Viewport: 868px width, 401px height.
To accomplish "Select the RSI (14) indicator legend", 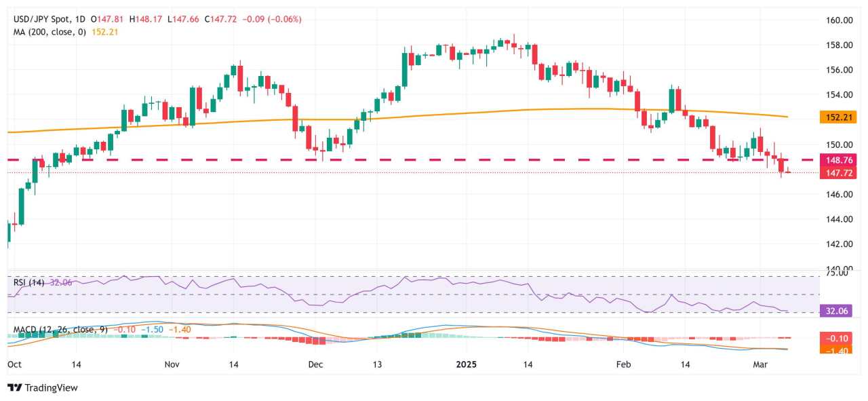I will pyautogui.click(x=28, y=282).
